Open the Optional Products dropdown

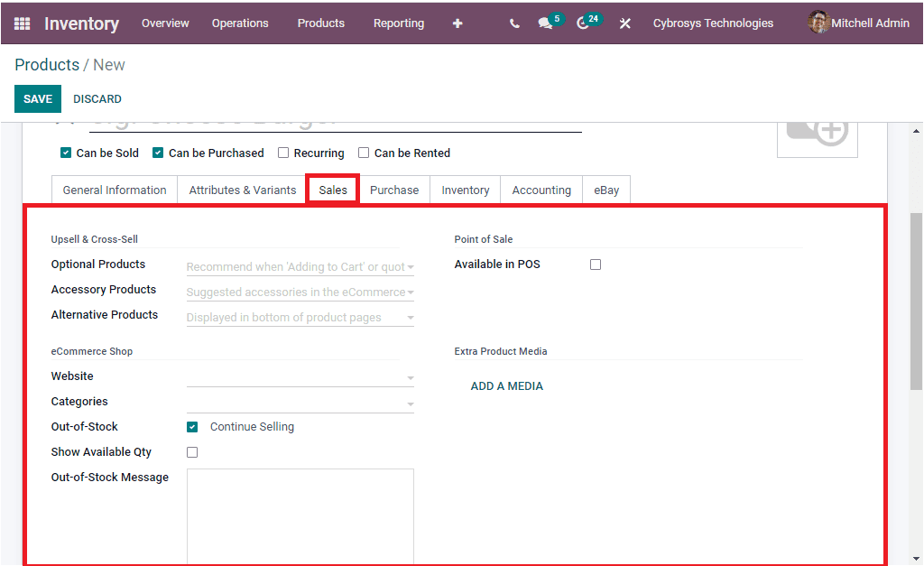(x=298, y=264)
